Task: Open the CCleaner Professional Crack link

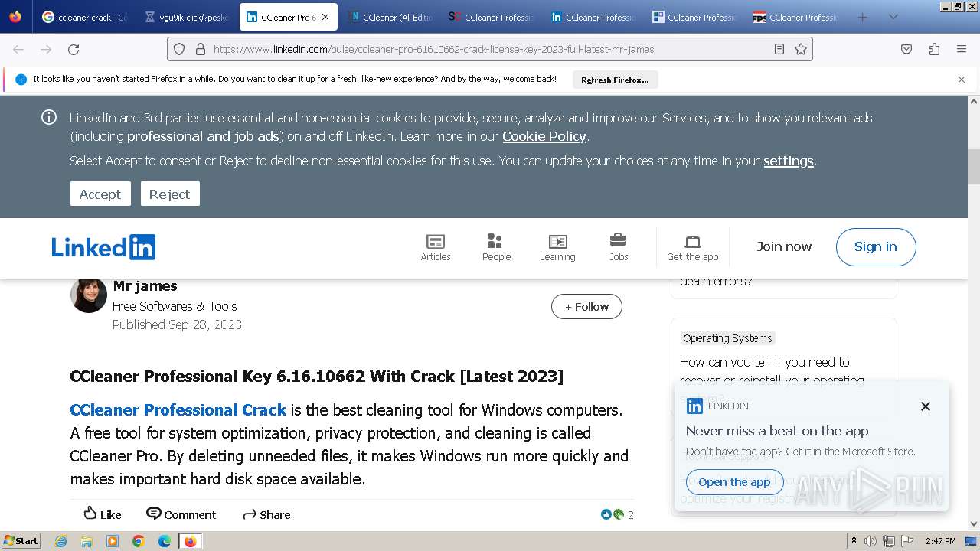Action: click(178, 410)
